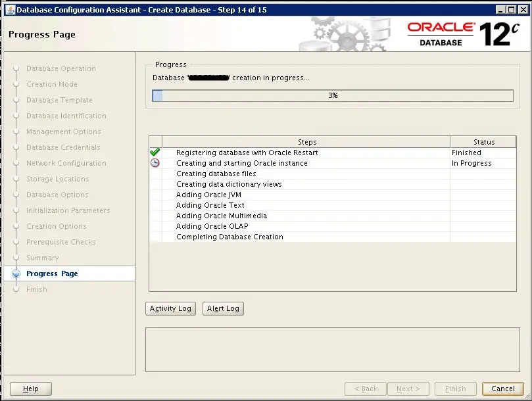Click the 'In Progress' status cell
The image size is (532, 401).
(x=483, y=163)
